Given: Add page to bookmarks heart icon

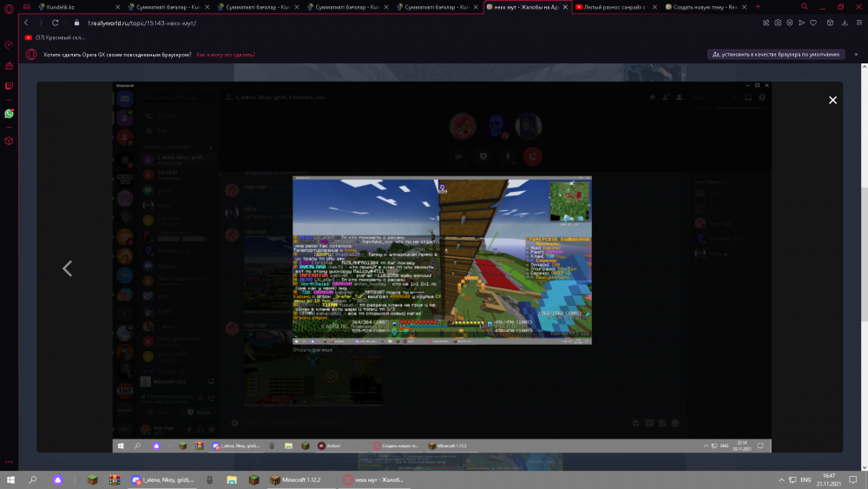Looking at the screenshot, I should 813,23.
